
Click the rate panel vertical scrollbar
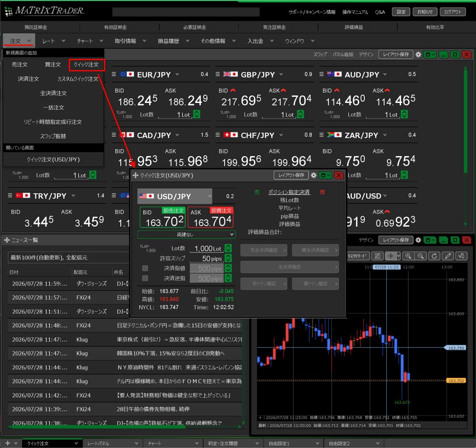(x=465, y=122)
